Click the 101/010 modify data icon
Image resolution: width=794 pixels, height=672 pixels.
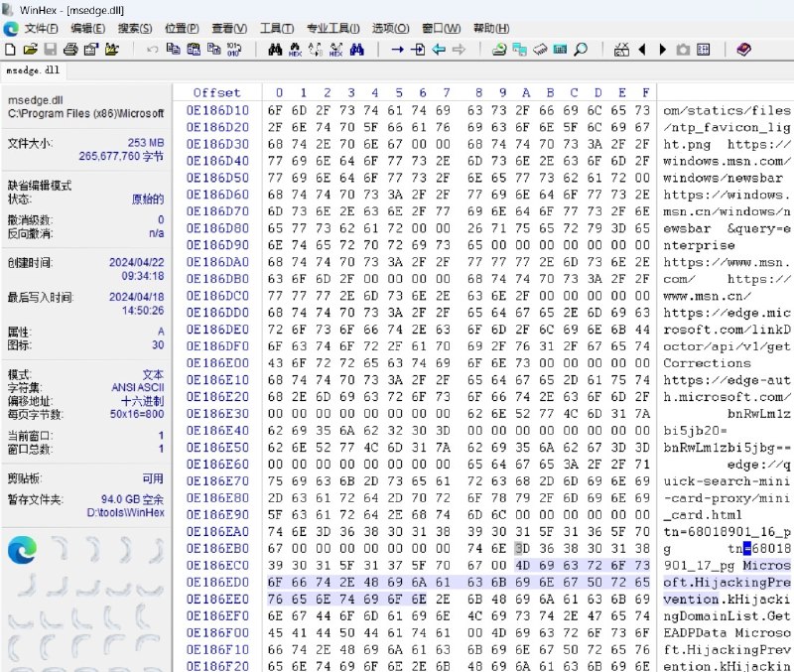234,49
